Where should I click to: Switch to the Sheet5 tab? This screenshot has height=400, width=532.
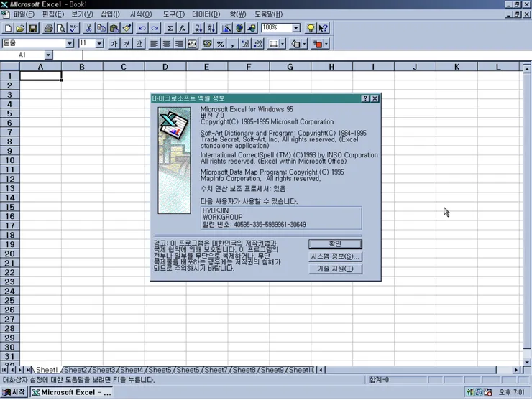(160, 370)
